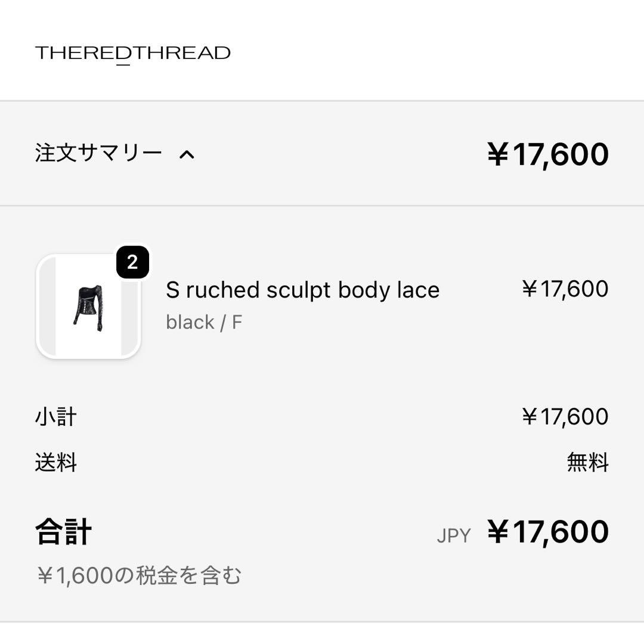644x644 pixels.
Task: Click the 小計 subtotal label
Action: [x=56, y=417]
